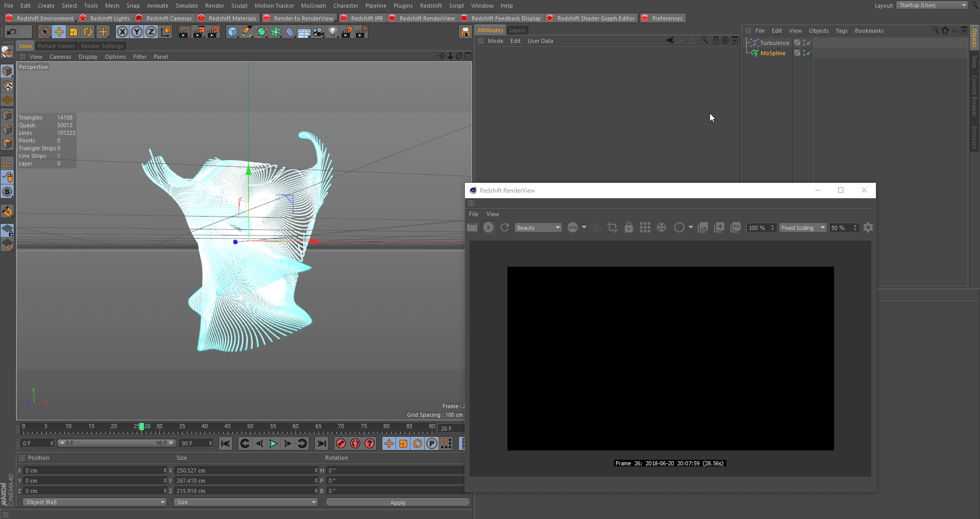Start IPR play button in RenderView

tap(488, 227)
